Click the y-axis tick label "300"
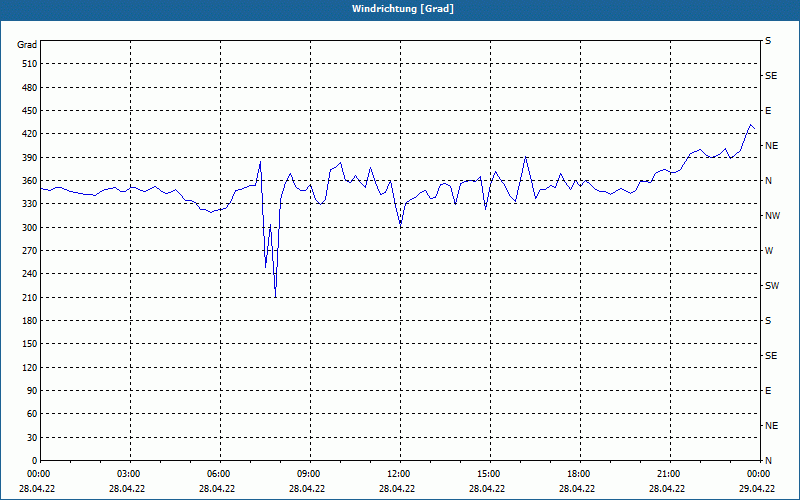Image resolution: width=800 pixels, height=500 pixels. coord(30,227)
